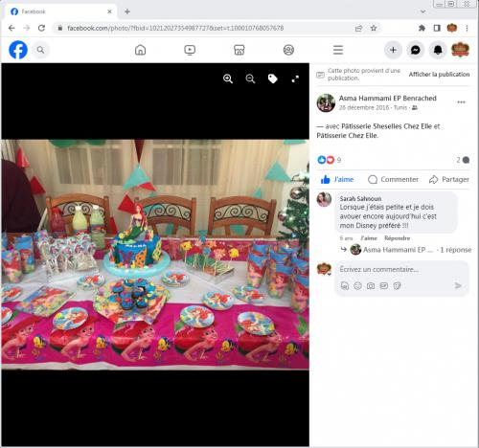The height and width of the screenshot is (448, 479).
Task: Open tab search dropdown arrow
Action: (x=423, y=11)
